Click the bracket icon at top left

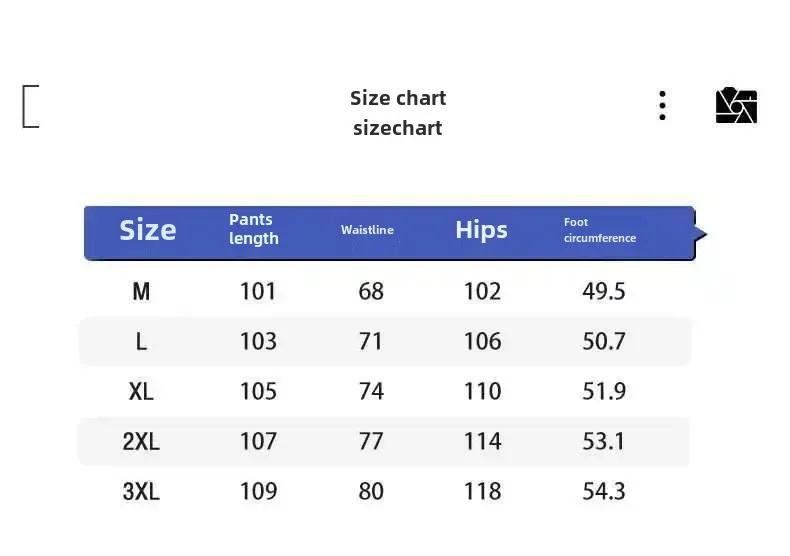coord(31,106)
